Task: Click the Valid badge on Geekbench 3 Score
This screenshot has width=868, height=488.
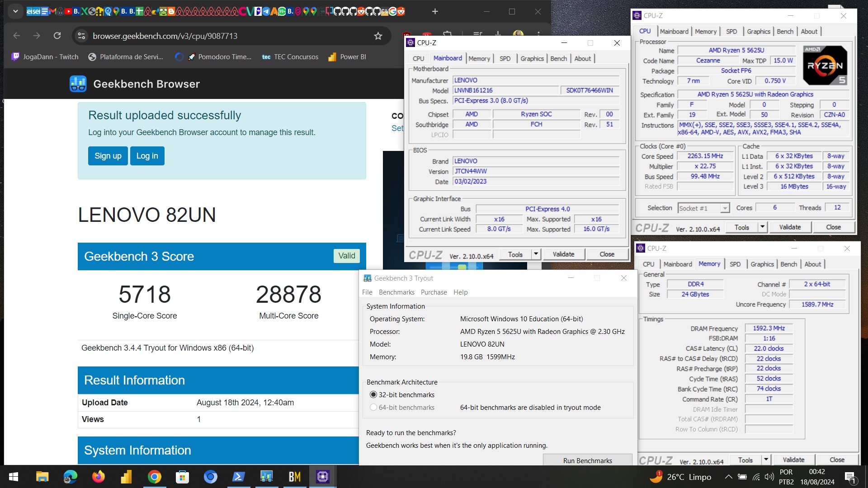Action: coord(347,256)
